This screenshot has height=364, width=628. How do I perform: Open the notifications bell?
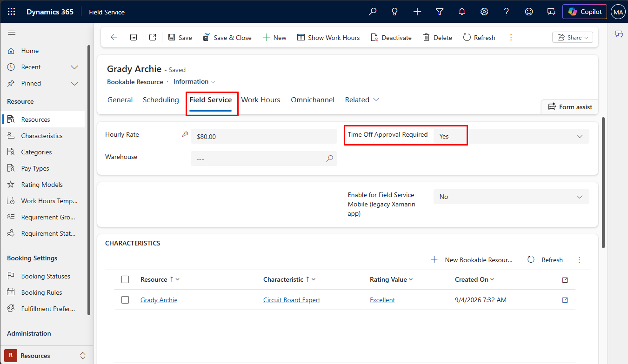coord(462,12)
